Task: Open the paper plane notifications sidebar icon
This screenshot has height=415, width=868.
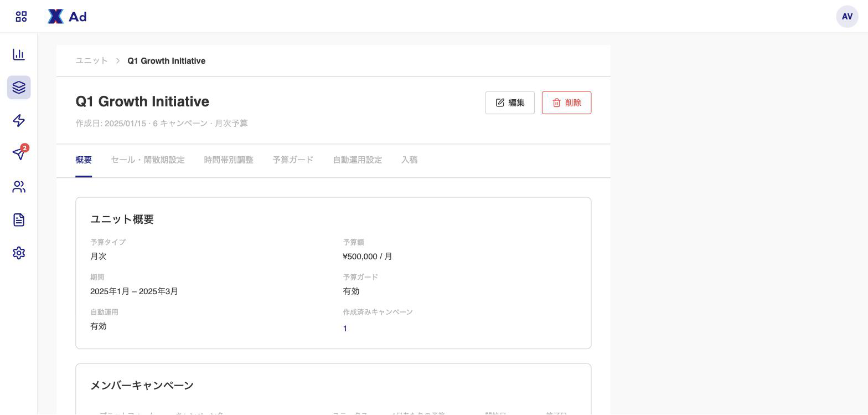Action: tap(19, 153)
